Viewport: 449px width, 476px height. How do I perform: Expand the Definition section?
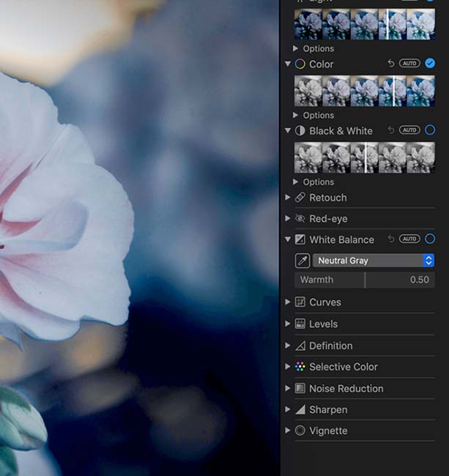[288, 345]
